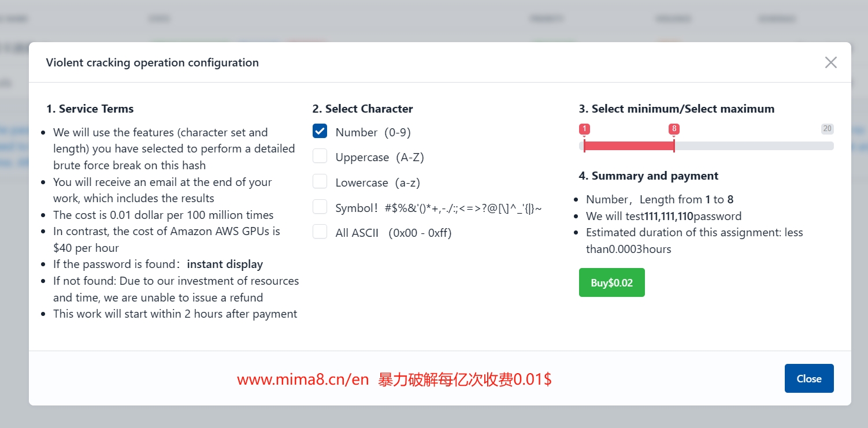Screen dimensions: 868x428
Task: Click the maximum length slider handle at 8
Action: tap(674, 146)
